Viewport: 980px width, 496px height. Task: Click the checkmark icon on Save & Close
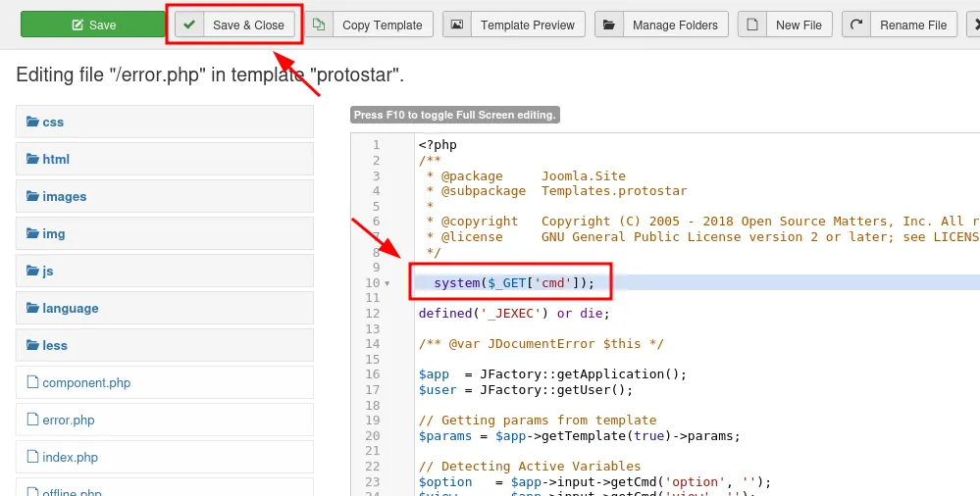tap(189, 25)
